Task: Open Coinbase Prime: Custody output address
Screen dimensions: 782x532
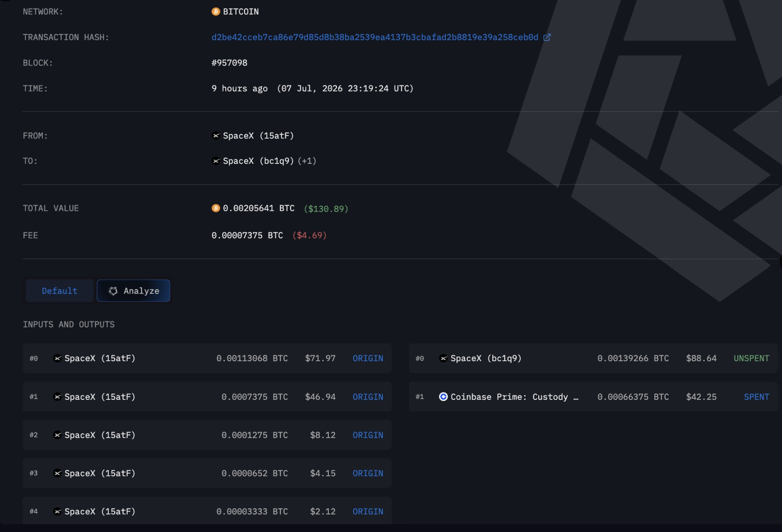Action: [x=515, y=397]
